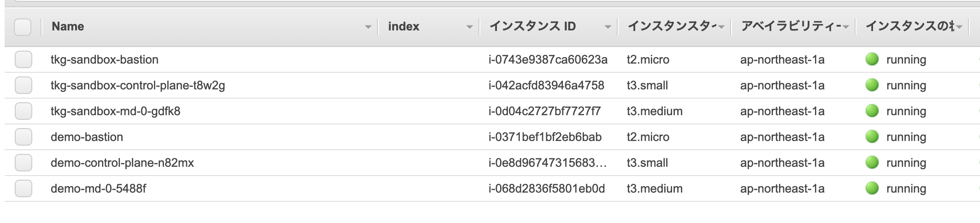This screenshot has height=223, width=980.
Task: Select the tkg-sandbox-control-plane-t8w2g name cell
Action: click(138, 85)
